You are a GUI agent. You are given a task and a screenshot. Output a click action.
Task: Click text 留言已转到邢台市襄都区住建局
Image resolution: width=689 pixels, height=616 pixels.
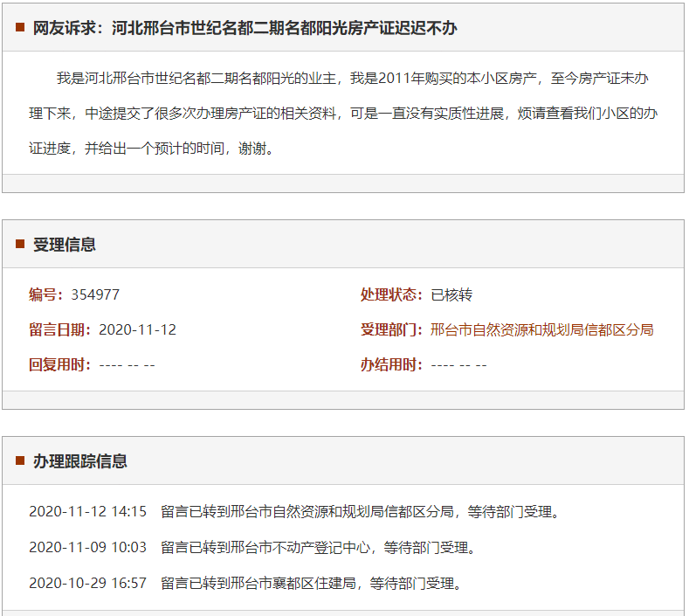tap(258, 584)
